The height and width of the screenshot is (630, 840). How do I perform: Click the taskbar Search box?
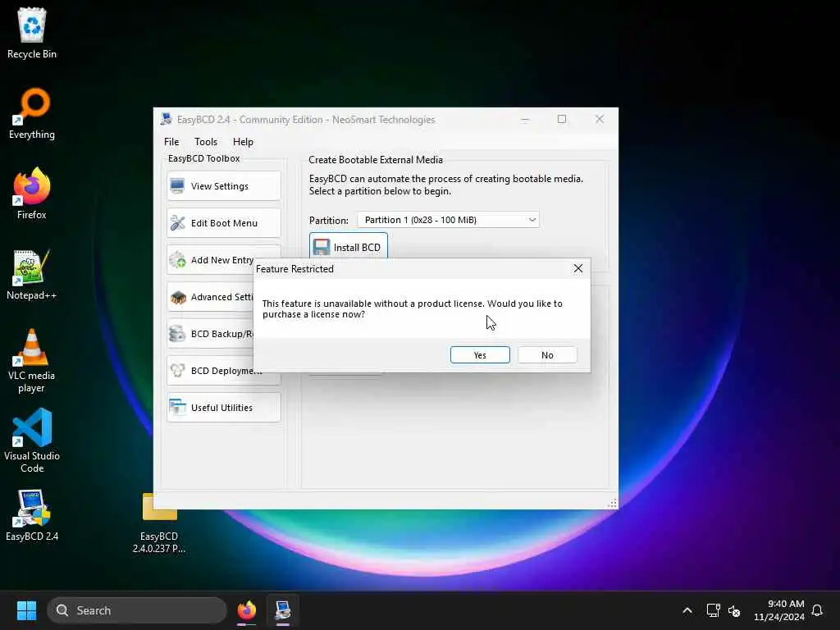coord(137,610)
